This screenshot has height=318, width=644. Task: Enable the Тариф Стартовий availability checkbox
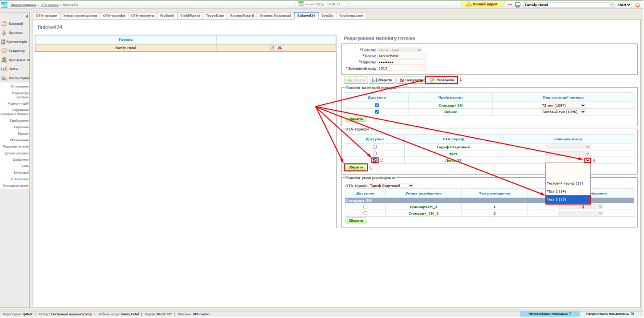(x=374, y=146)
